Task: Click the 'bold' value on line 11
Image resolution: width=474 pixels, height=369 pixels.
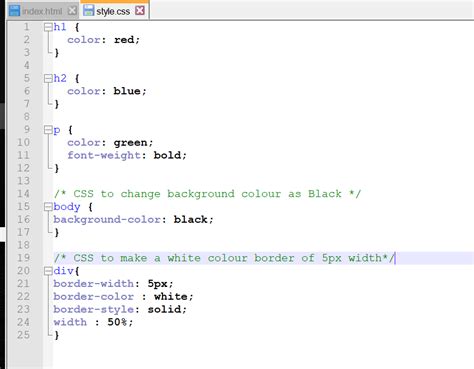Action: click(167, 155)
